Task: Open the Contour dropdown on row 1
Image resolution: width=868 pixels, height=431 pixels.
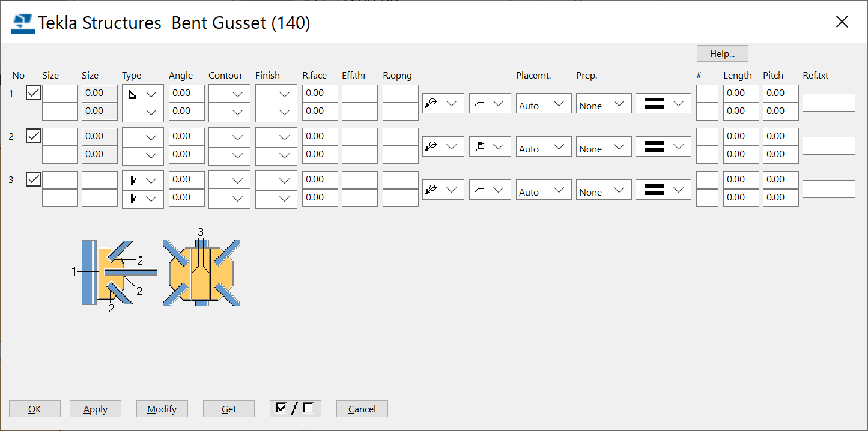Action: click(229, 93)
